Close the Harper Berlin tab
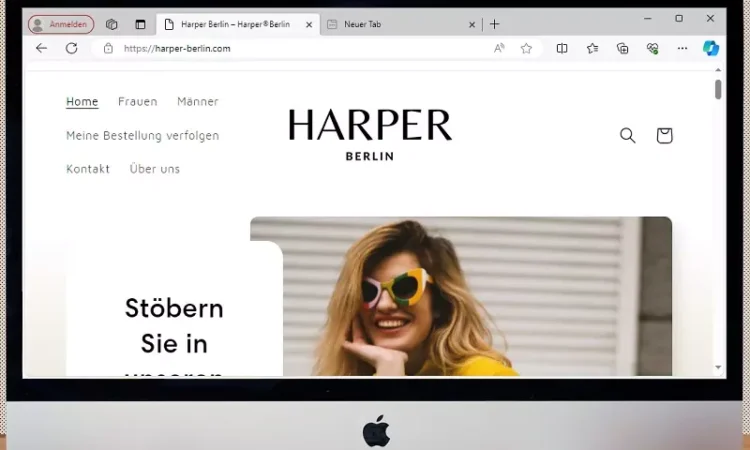The height and width of the screenshot is (450, 750). 309,24
